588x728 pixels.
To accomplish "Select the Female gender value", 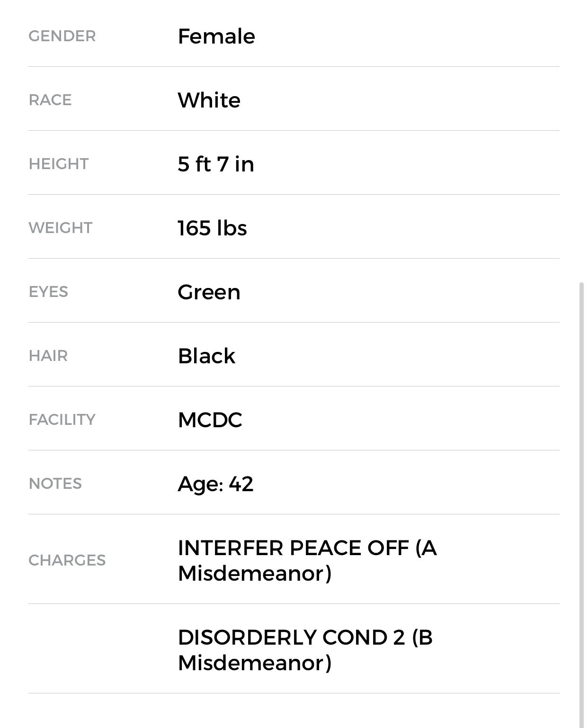I will tap(216, 36).
